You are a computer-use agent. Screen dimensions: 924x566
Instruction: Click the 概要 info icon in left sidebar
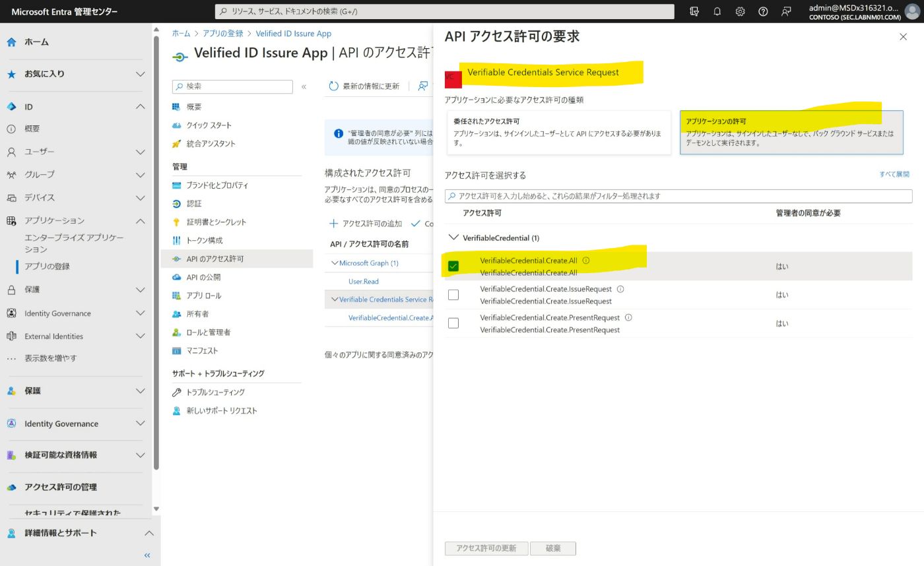[x=11, y=129]
